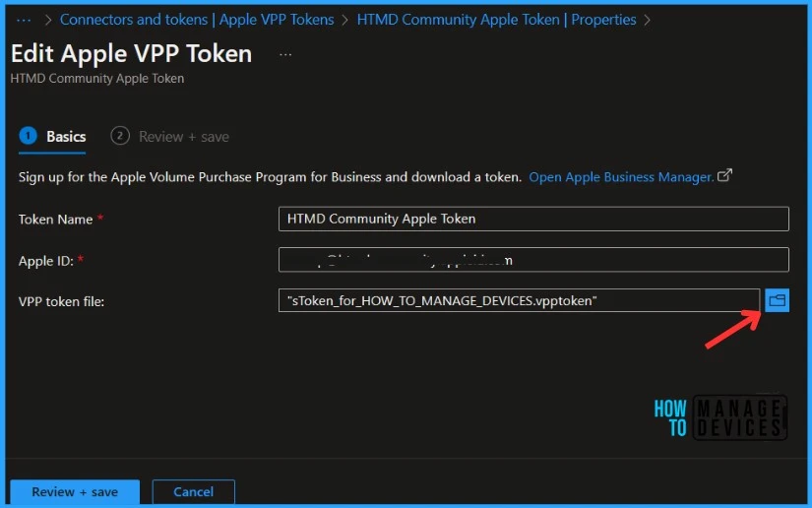Open the more options ellipsis beside Edit Apple VPP Token

285,54
